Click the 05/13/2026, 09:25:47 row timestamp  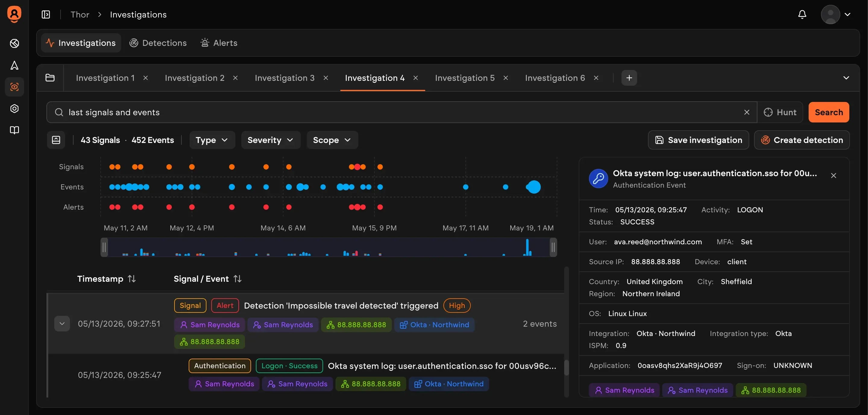119,375
